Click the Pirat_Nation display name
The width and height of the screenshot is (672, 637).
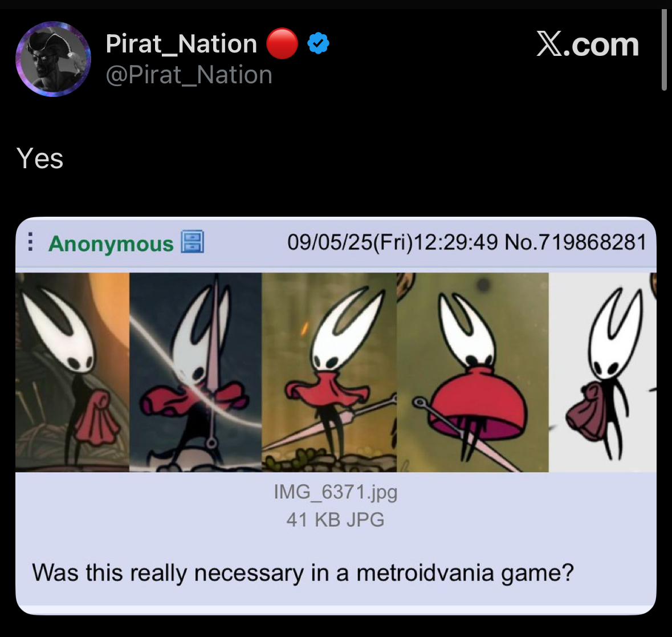(x=181, y=44)
